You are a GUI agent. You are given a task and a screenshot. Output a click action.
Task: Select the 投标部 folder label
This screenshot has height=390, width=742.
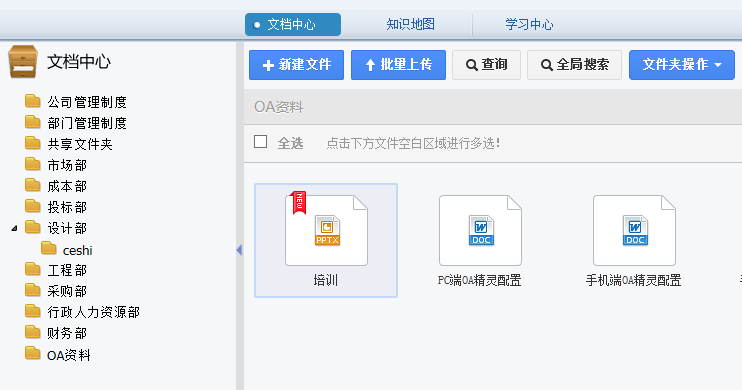point(67,207)
